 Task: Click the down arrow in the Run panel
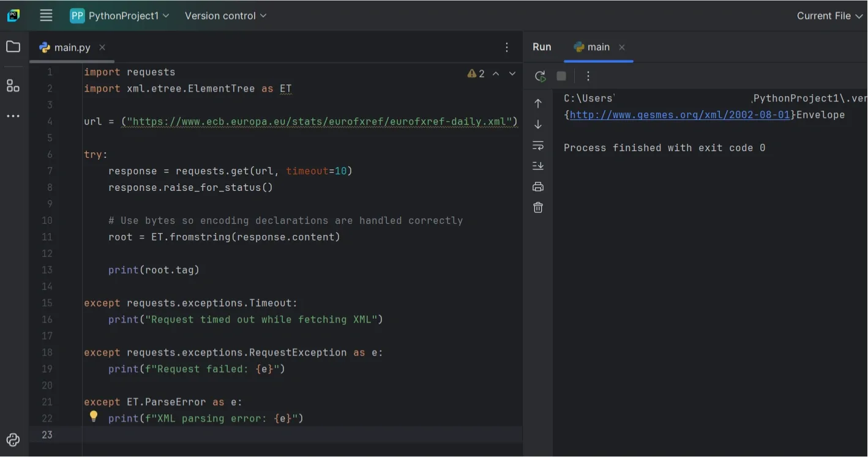[537, 124]
